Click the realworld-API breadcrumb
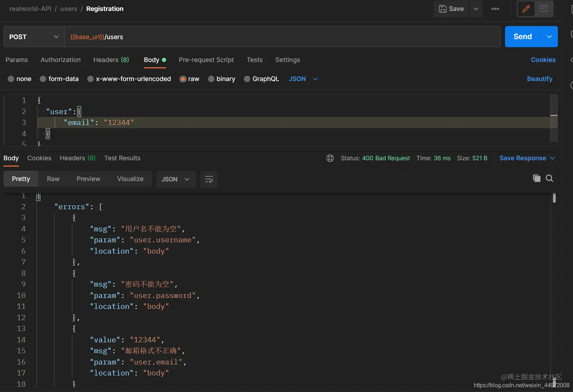This screenshot has width=573, height=392. [x=30, y=9]
